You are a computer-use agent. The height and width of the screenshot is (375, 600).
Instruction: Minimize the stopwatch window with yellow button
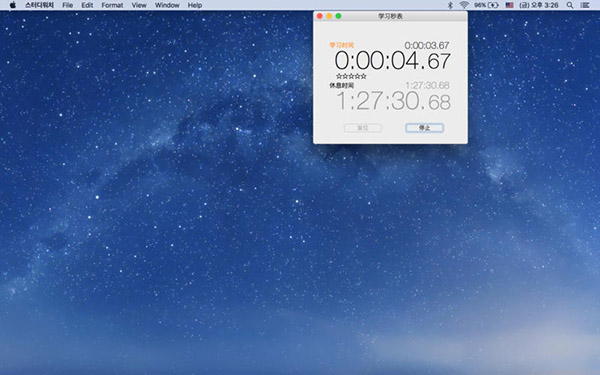coord(329,16)
